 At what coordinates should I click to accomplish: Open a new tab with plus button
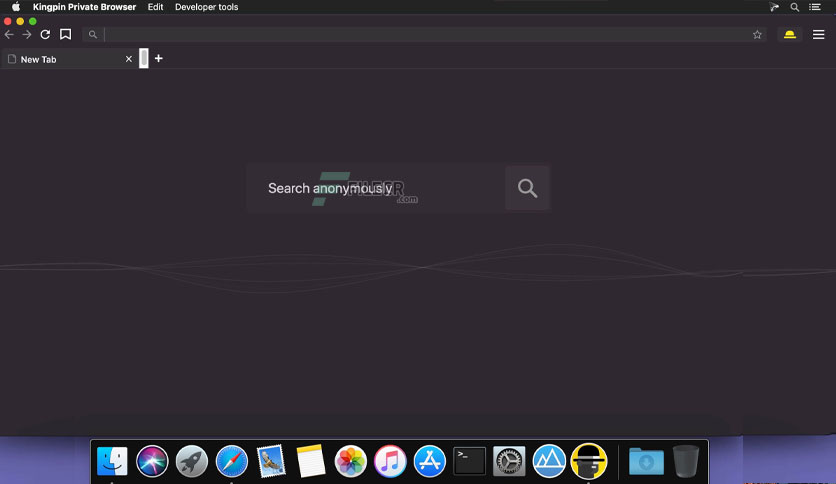tap(158, 59)
